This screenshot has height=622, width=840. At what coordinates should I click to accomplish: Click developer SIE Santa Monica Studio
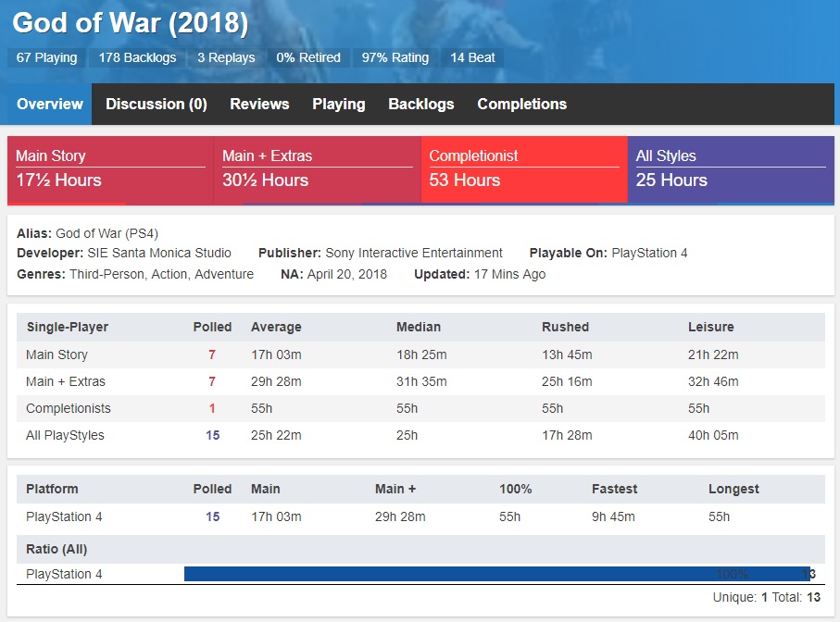pyautogui.click(x=159, y=253)
